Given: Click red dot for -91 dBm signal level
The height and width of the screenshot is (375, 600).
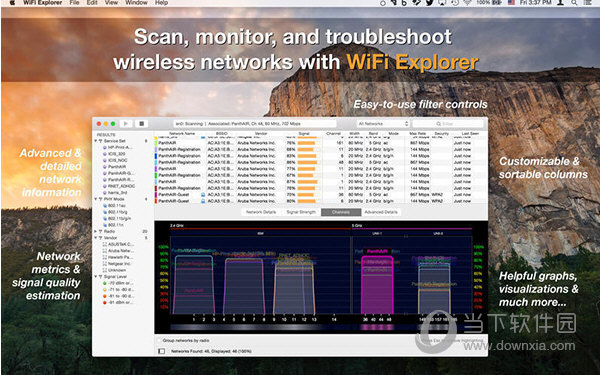Looking at the screenshot, I should point(105,302).
